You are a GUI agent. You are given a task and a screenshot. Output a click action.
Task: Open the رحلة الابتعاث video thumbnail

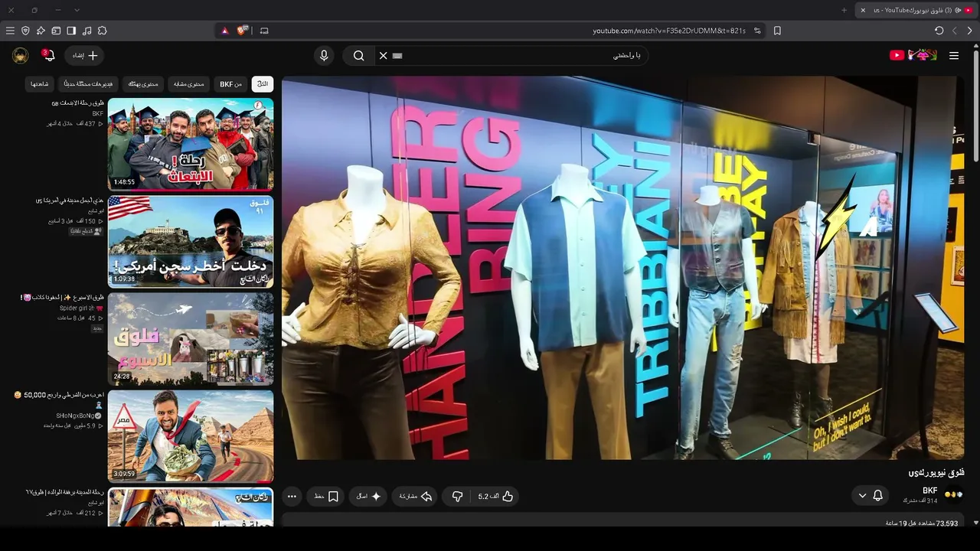click(191, 144)
